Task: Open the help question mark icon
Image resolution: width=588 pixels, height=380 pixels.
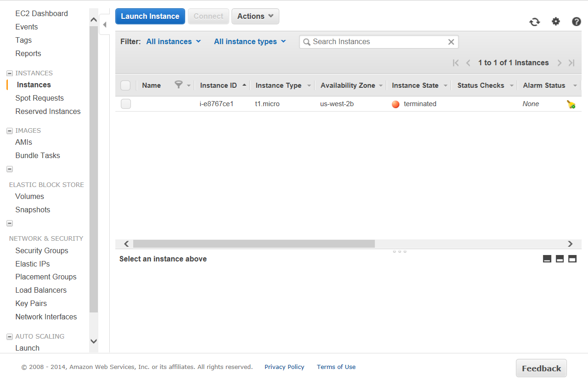Action: (x=576, y=22)
